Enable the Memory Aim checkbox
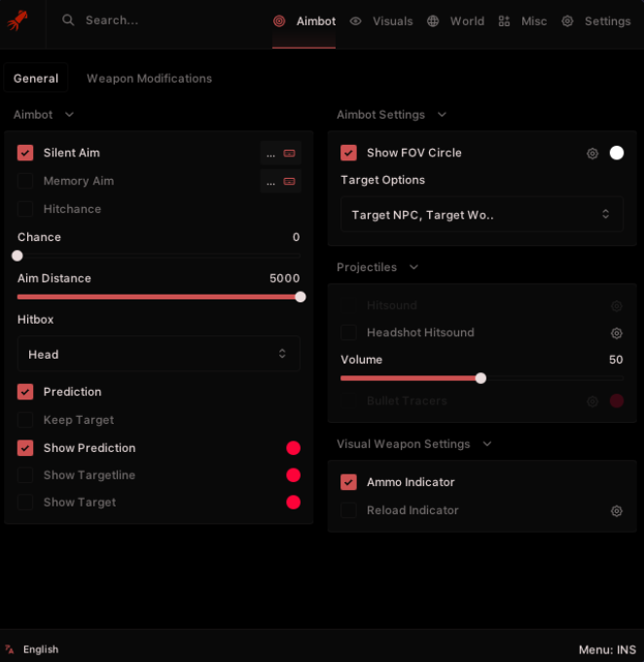This screenshot has width=644, height=662. pos(25,181)
